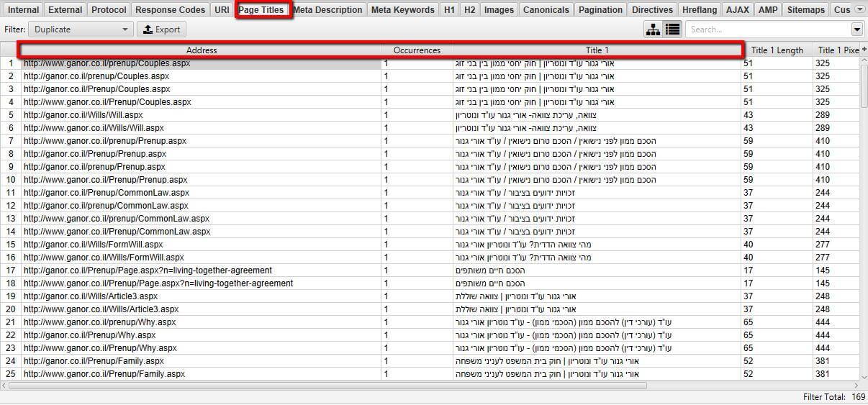Sort by the Address column header
This screenshot has height=405, width=868.
pyautogui.click(x=202, y=50)
